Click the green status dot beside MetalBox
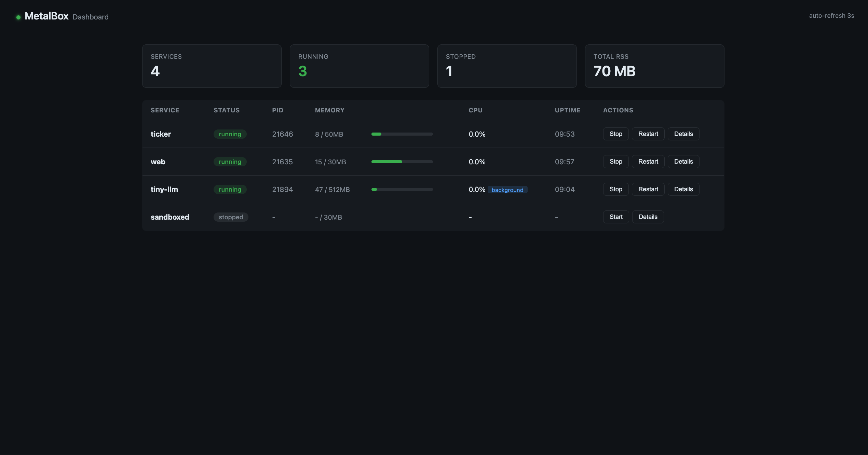This screenshot has width=868, height=455. [x=18, y=17]
